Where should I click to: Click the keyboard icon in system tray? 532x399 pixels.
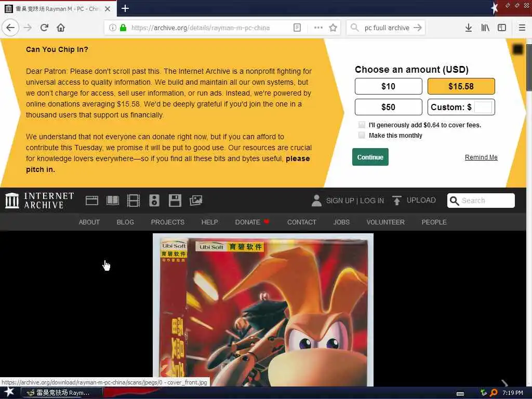click(460, 394)
